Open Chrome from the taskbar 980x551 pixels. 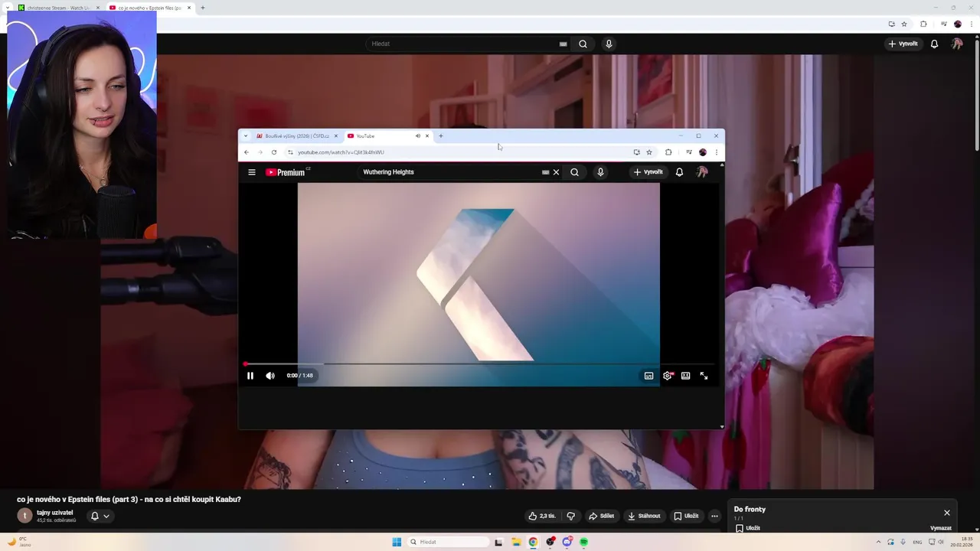(x=533, y=542)
